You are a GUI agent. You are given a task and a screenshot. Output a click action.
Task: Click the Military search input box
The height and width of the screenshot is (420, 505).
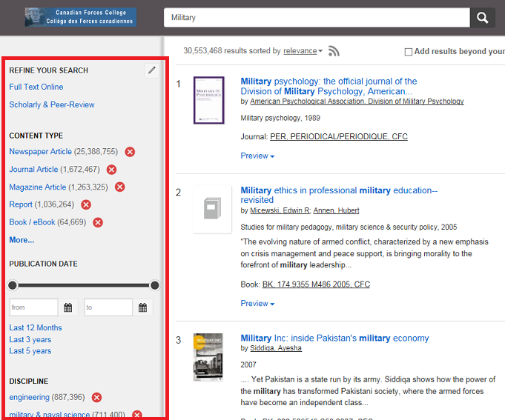tap(317, 17)
